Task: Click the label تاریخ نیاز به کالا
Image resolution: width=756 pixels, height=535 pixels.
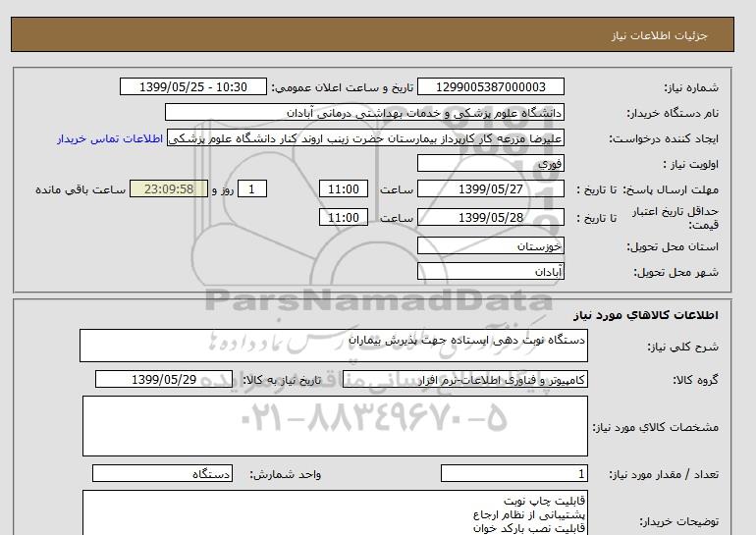Action: click(282, 380)
